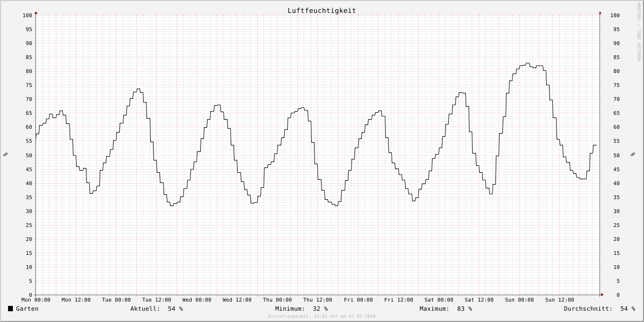Select the Fri 12:00 time axis label

399,300
